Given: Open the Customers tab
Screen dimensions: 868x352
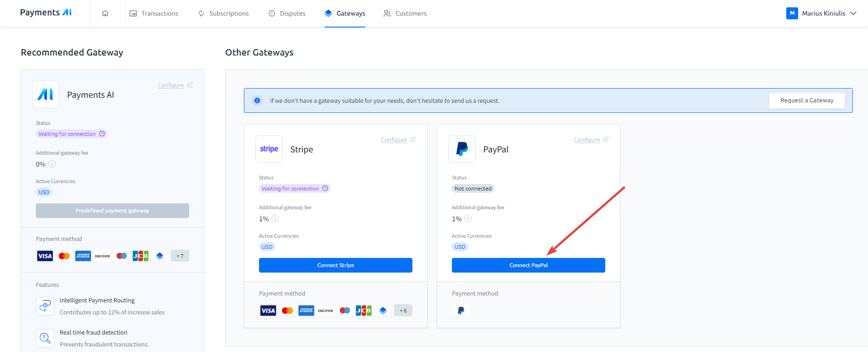Looking at the screenshot, I should click(x=405, y=13).
